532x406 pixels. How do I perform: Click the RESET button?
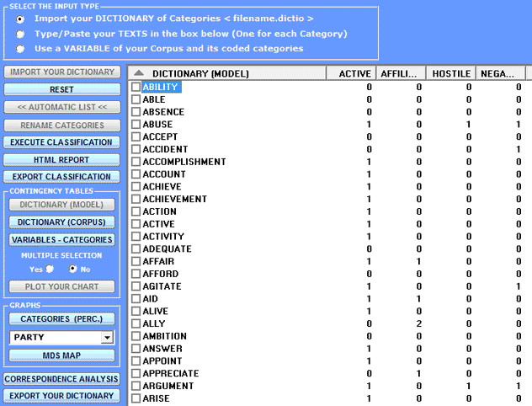point(62,89)
